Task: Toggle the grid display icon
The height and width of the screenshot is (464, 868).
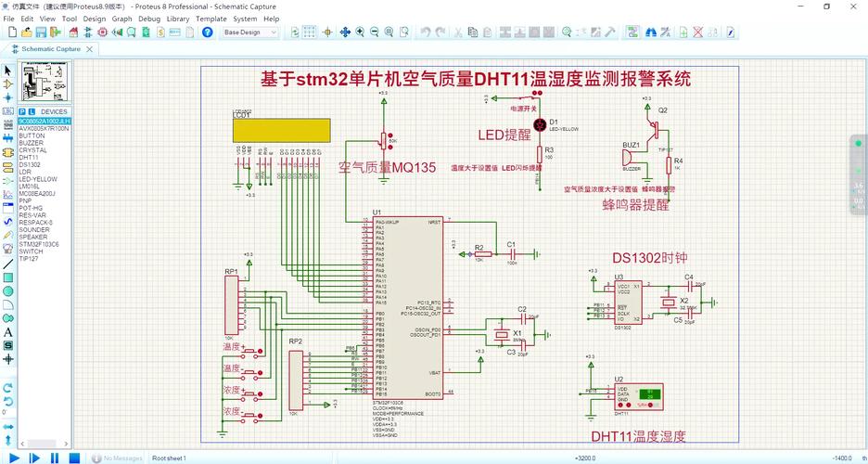Action: pyautogui.click(x=310, y=32)
